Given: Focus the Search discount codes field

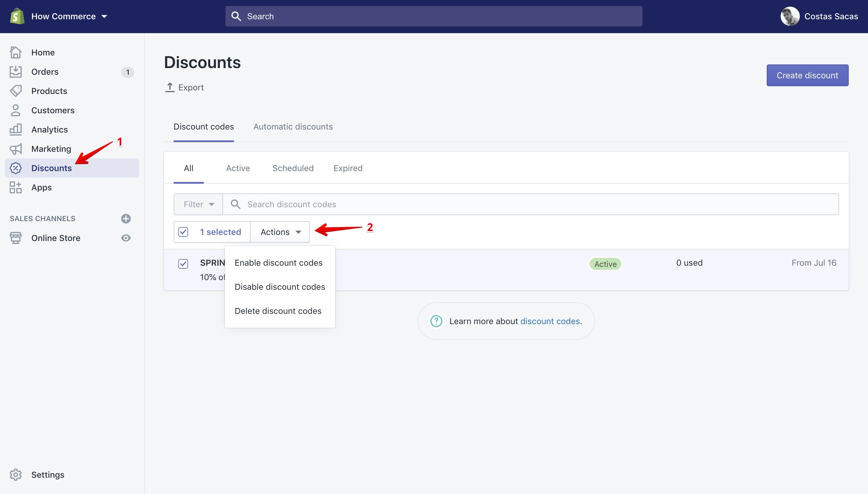Looking at the screenshot, I should click(530, 204).
